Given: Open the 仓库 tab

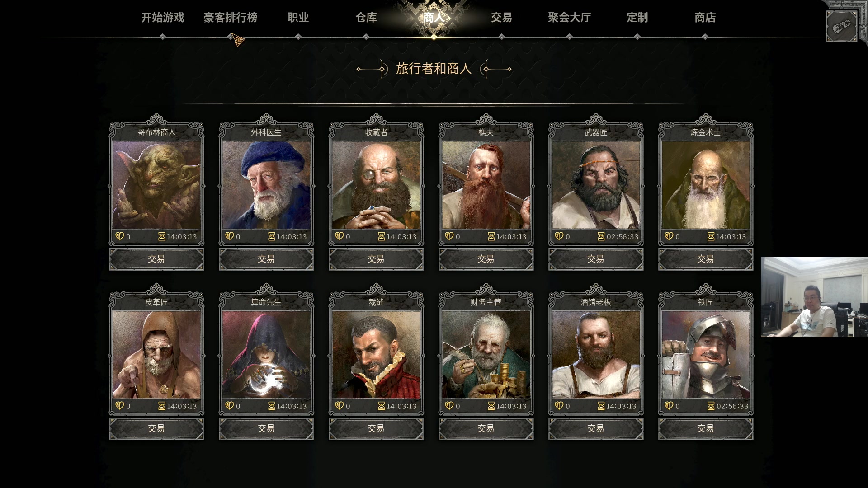Looking at the screenshot, I should (x=366, y=18).
